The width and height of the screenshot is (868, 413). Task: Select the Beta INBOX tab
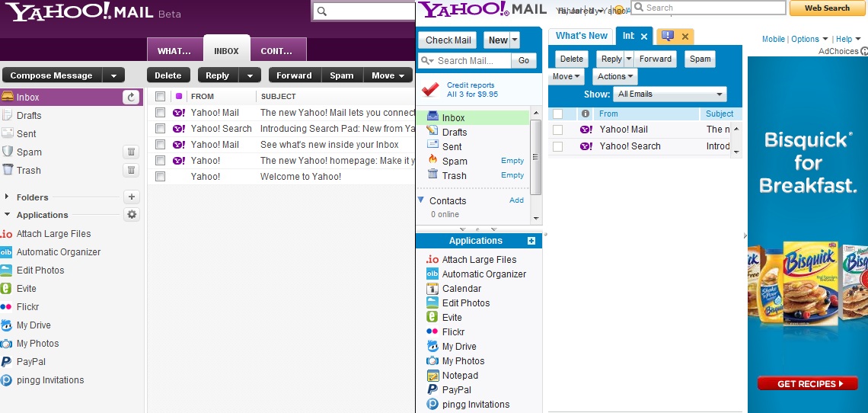[226, 49]
